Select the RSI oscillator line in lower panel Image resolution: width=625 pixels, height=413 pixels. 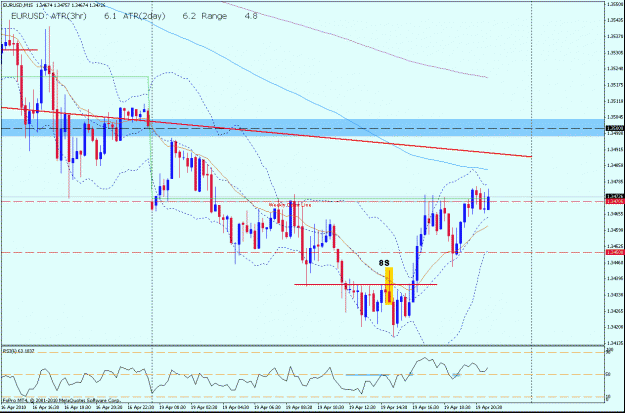point(244,377)
